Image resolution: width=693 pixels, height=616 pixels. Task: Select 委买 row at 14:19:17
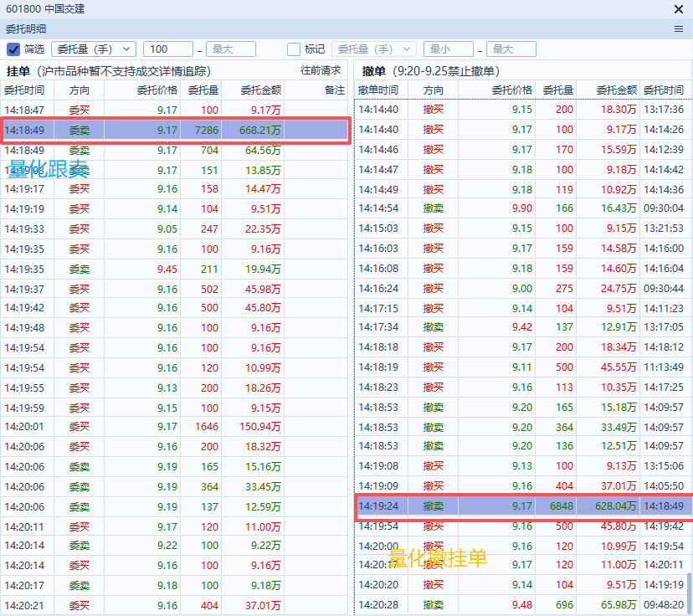(x=175, y=189)
